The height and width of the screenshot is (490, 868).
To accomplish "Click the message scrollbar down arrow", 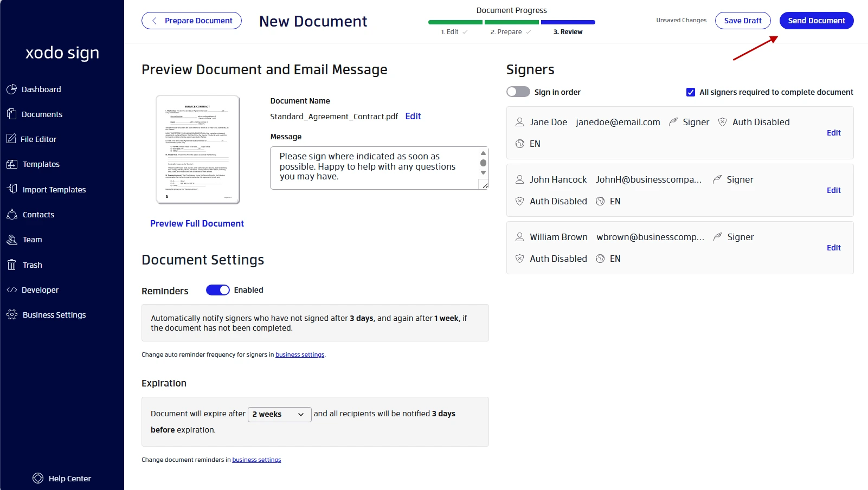I will point(483,173).
